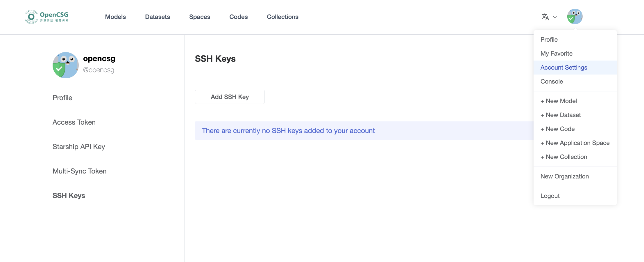Image resolution: width=644 pixels, height=262 pixels.
Task: Expand the language selection chevron
Action: 555,17
